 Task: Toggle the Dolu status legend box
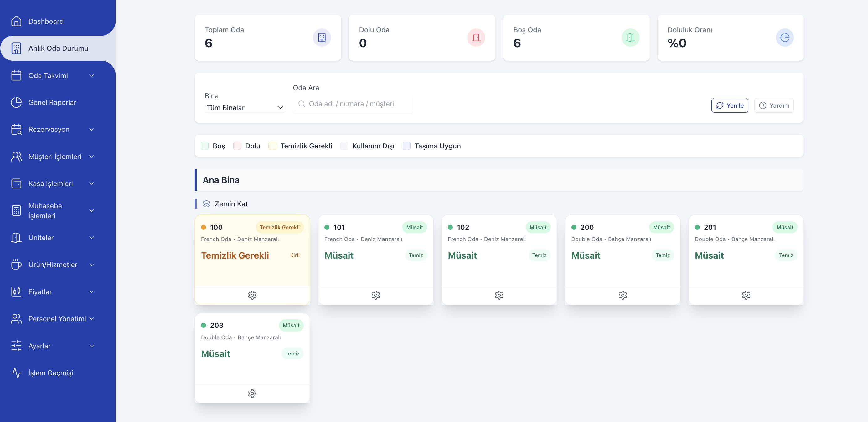[x=237, y=146]
